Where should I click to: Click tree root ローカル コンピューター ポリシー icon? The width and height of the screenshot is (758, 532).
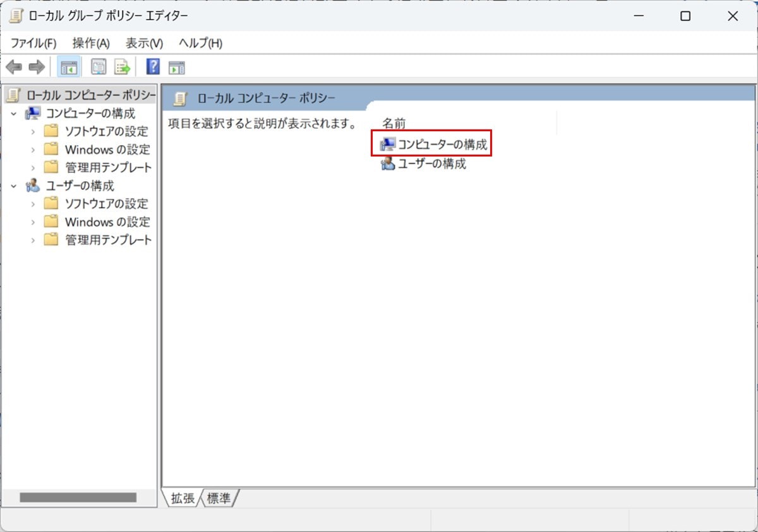click(13, 95)
